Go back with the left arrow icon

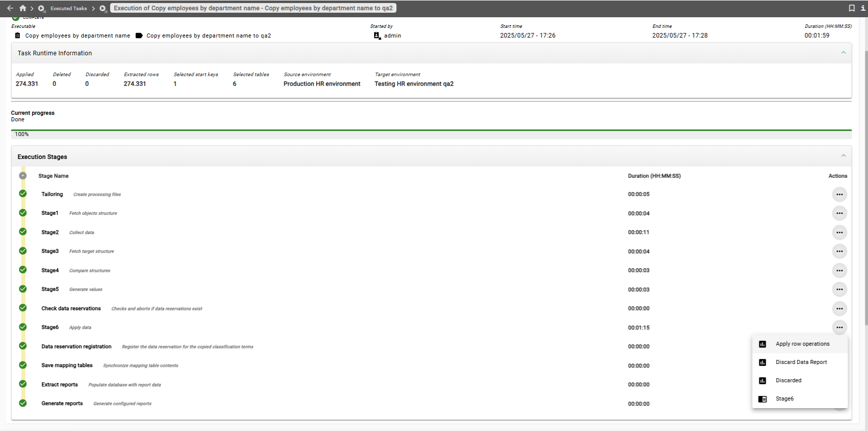[x=10, y=8]
